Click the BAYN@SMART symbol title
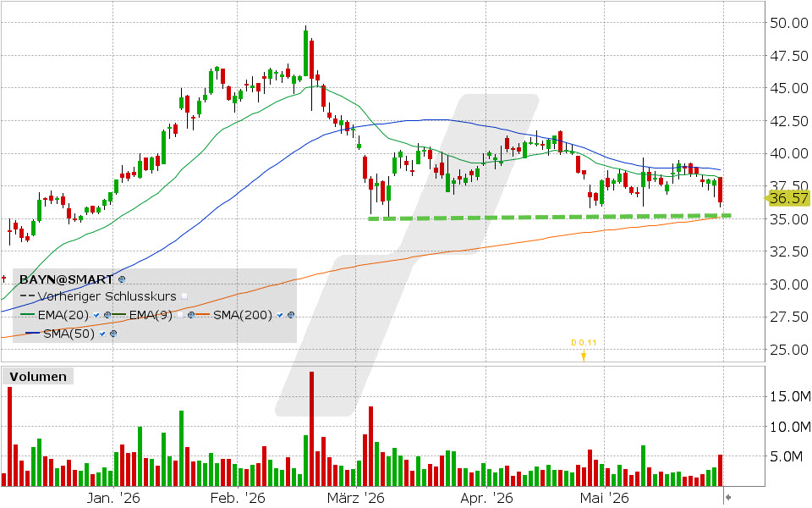Image resolution: width=812 pixels, height=508 pixels. coord(66,279)
